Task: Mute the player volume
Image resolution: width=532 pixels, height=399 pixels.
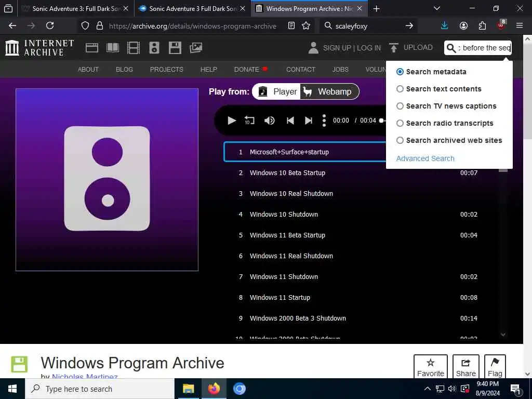Action: click(x=270, y=121)
